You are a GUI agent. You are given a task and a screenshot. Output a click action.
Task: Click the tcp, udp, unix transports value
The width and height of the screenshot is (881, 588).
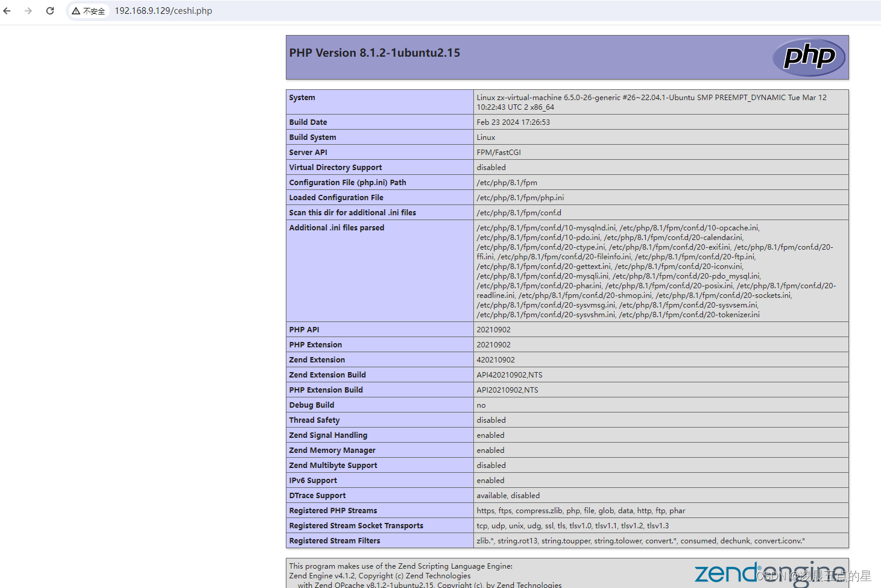(x=573, y=526)
